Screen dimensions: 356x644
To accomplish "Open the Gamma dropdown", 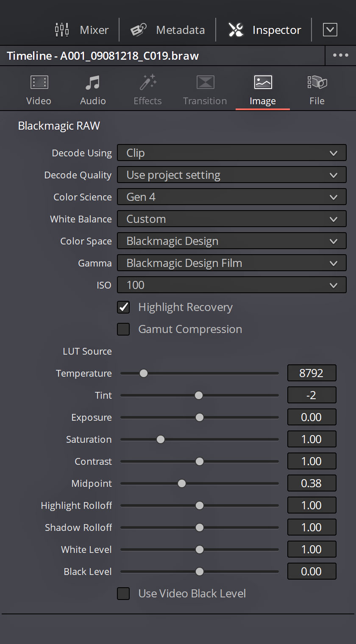I will point(231,263).
